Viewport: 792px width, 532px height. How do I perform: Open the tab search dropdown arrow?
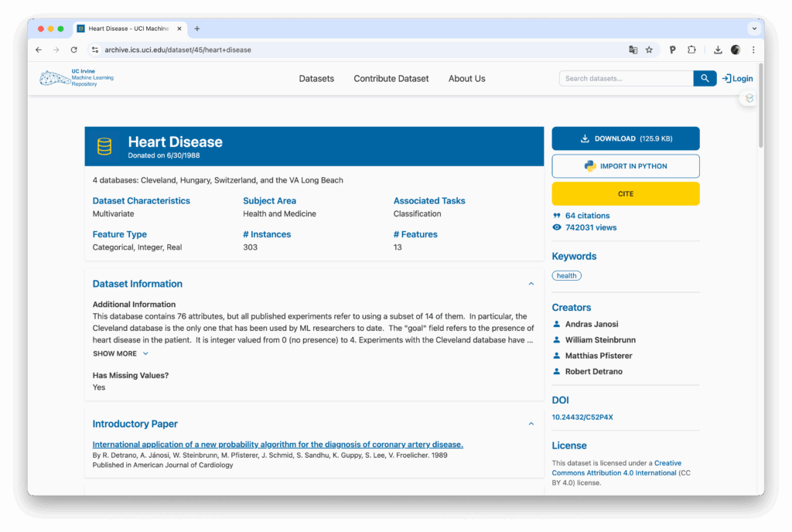(753, 29)
